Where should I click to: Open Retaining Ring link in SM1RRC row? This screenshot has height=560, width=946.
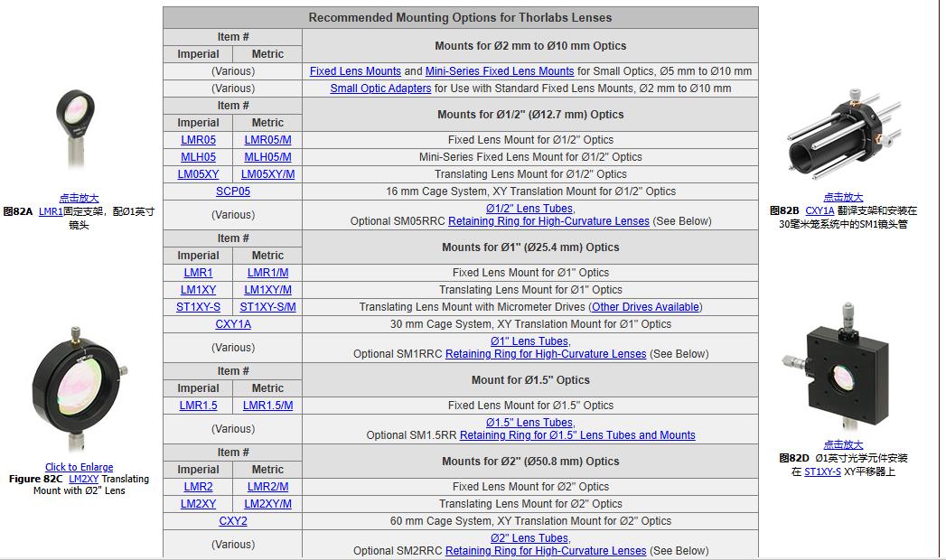point(546,354)
